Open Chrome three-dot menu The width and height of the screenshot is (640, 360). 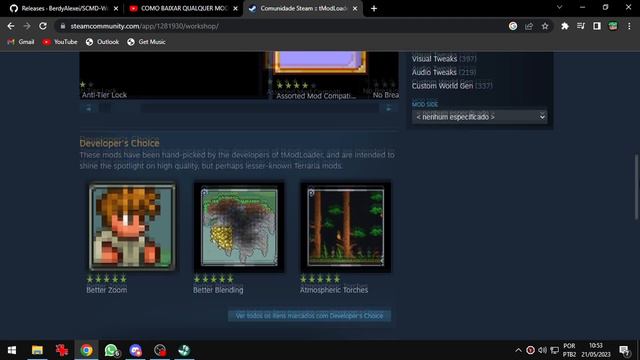click(629, 26)
